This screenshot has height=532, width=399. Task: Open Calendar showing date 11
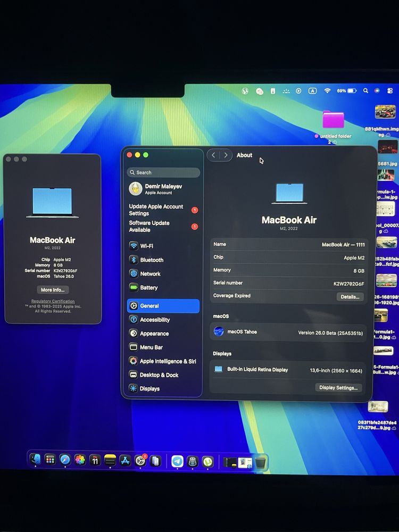point(95,460)
